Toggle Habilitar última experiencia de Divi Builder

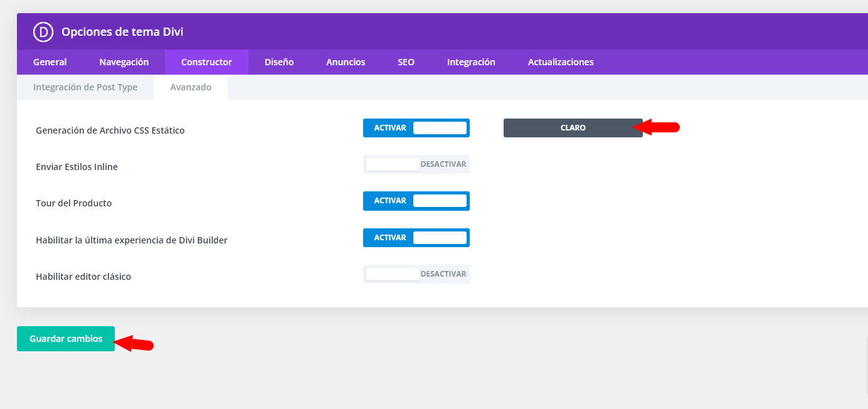pos(416,238)
